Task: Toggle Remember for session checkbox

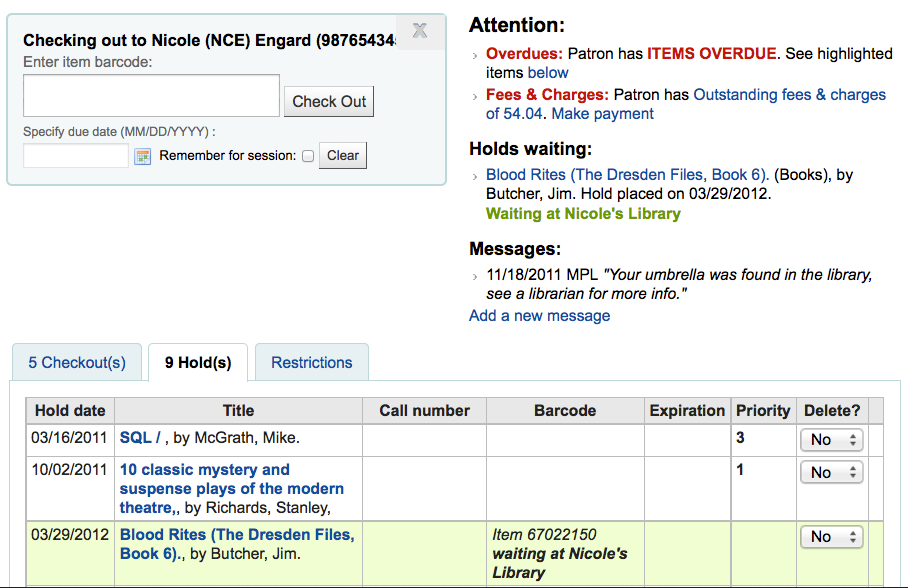Action: pyautogui.click(x=308, y=156)
